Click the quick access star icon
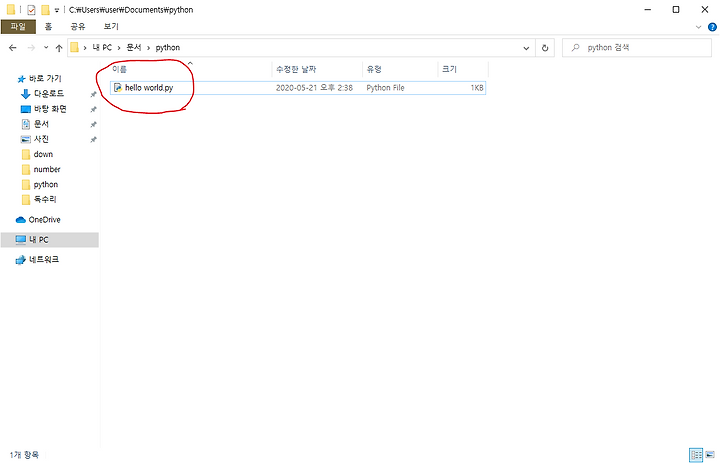 [21, 79]
